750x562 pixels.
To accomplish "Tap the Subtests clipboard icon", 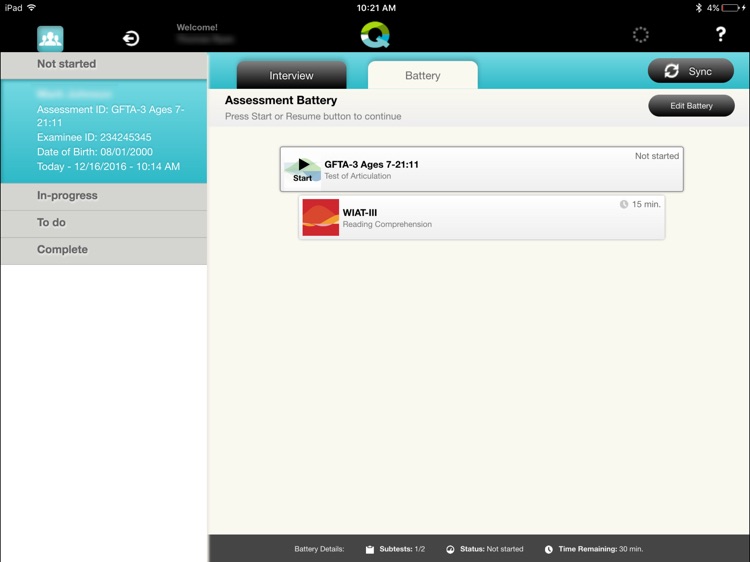I will (370, 549).
